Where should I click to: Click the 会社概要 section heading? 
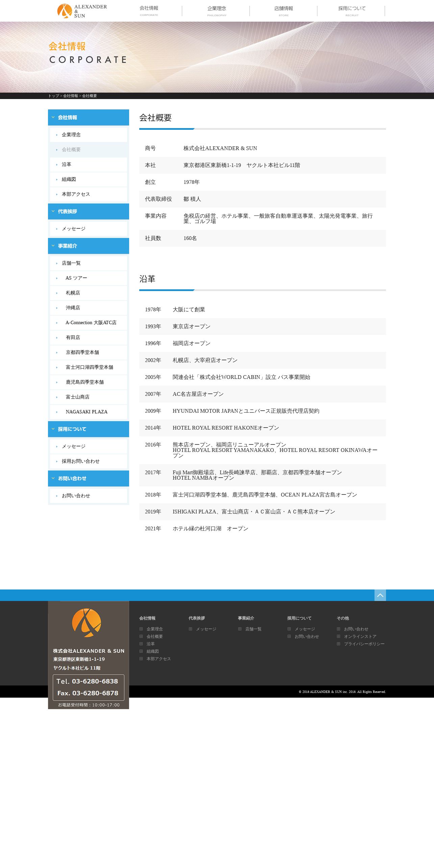(x=155, y=118)
